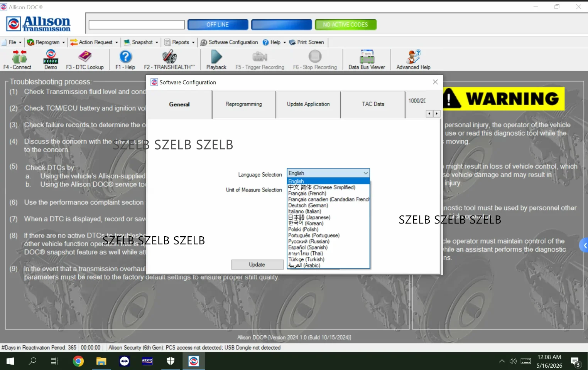Viewport: 588px width, 370px height.
Task: Switch to the TAC Data tab
Action: click(373, 104)
